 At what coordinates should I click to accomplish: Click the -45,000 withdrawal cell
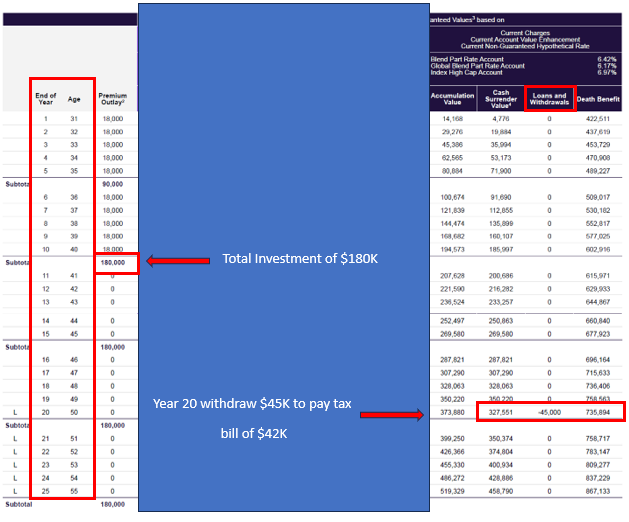[x=548, y=410]
